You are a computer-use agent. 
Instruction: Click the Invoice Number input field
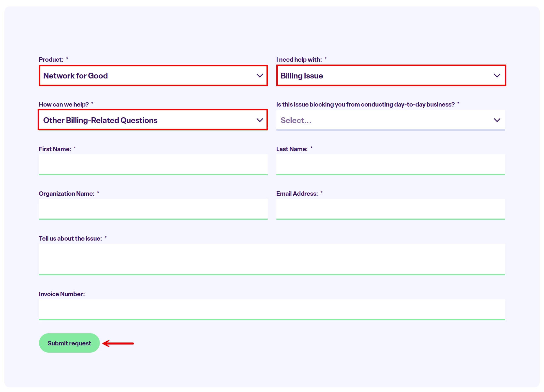click(x=272, y=309)
